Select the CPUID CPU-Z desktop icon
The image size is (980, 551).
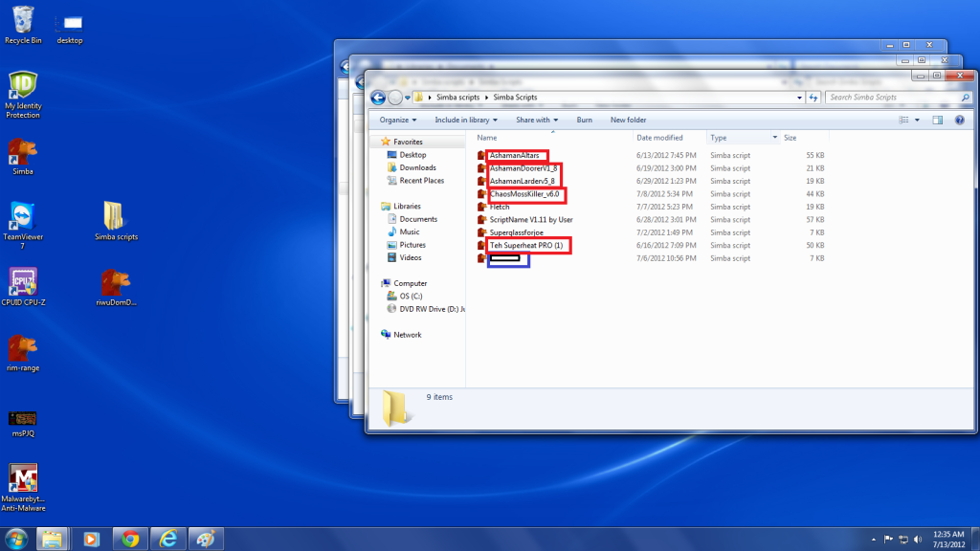[23, 282]
